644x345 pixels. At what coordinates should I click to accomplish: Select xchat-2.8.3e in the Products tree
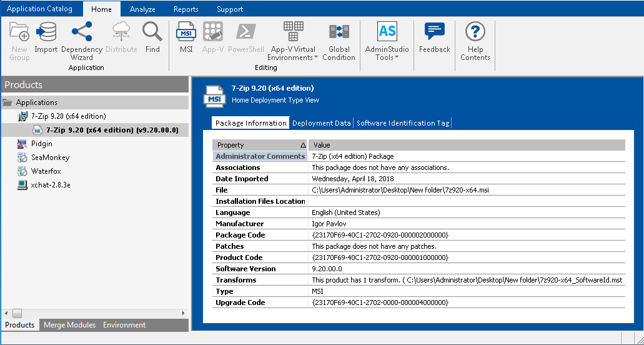51,185
